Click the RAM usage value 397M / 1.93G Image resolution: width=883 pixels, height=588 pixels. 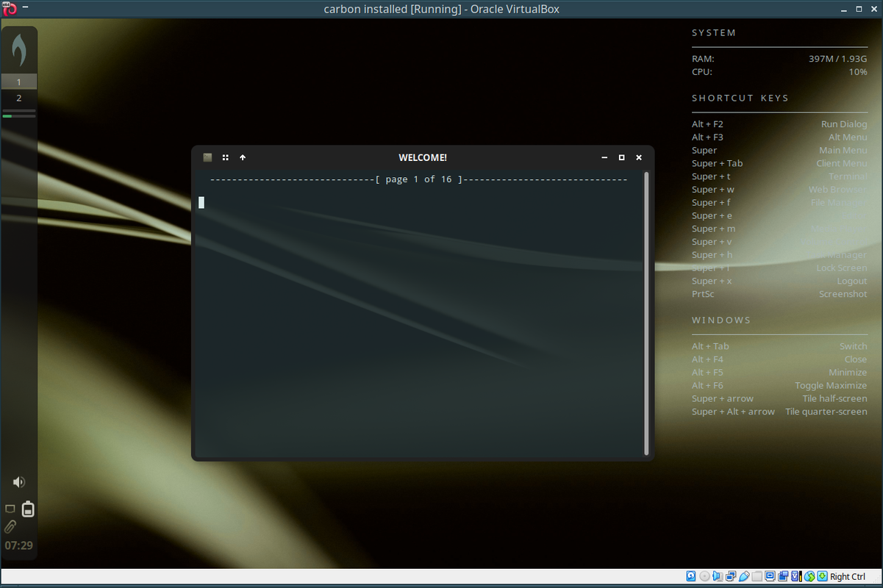point(837,59)
